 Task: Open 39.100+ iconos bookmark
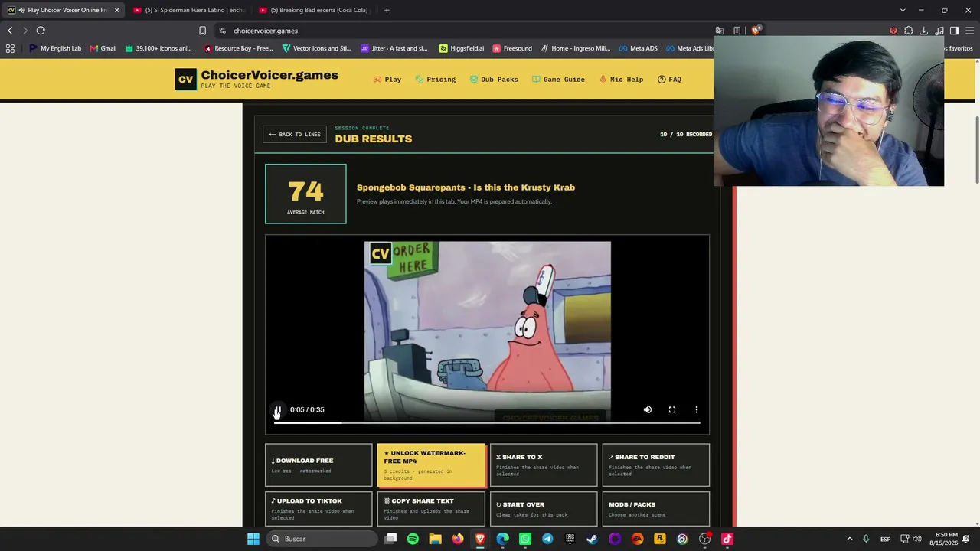[x=158, y=48]
